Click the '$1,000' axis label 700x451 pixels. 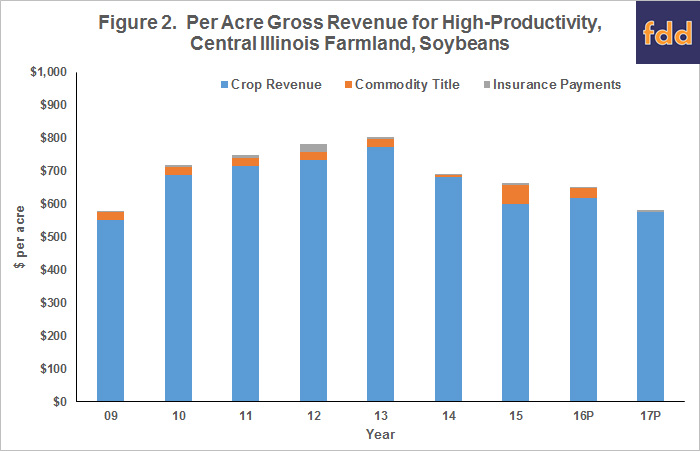tap(49, 72)
